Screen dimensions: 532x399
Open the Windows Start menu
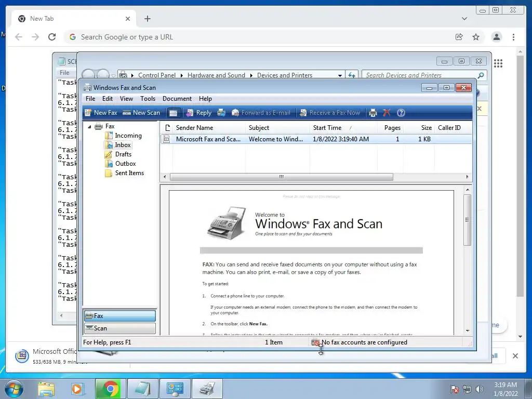coord(14,389)
